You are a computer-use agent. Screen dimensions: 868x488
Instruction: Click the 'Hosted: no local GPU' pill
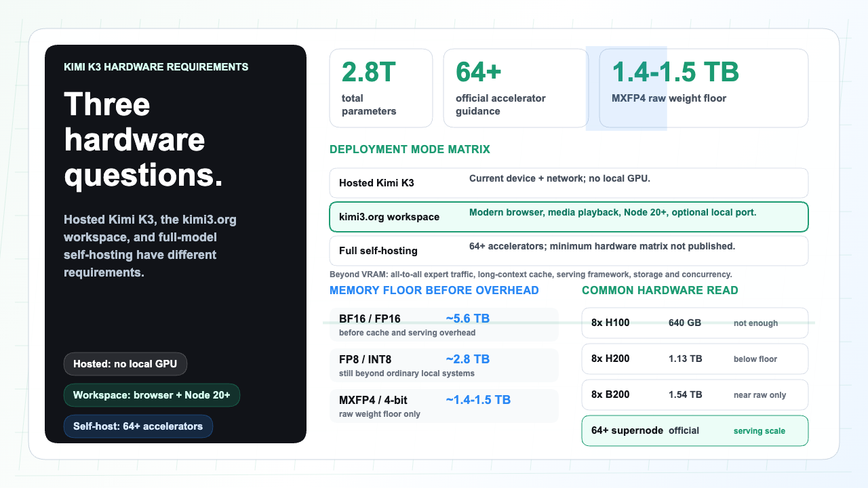click(x=125, y=364)
